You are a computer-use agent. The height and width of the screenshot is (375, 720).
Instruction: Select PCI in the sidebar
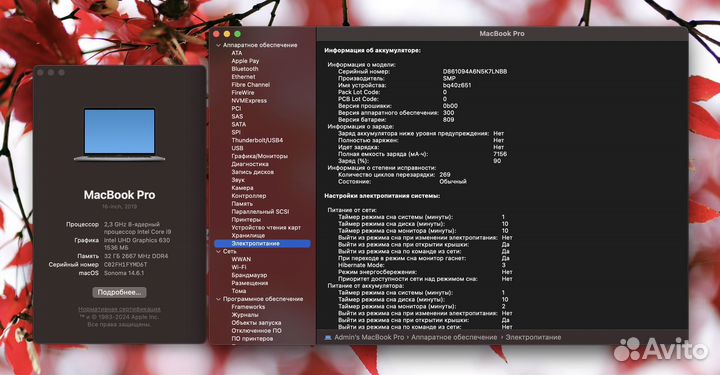(236, 108)
